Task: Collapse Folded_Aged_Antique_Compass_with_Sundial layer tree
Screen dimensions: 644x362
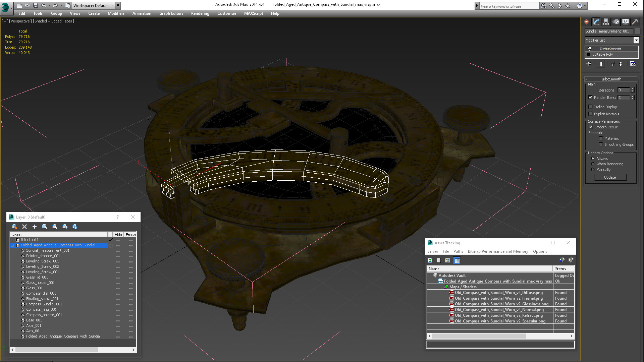Action: (12, 245)
